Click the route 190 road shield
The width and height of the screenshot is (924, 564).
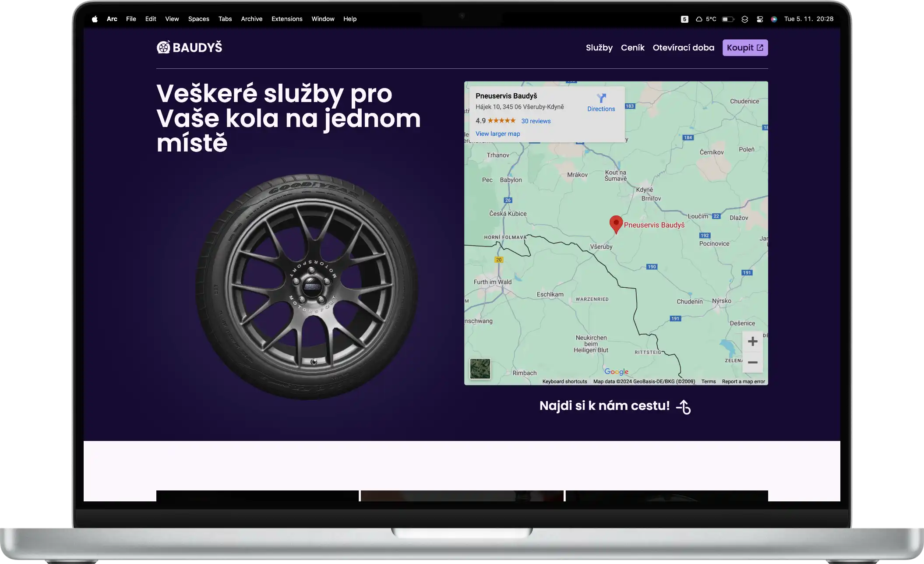click(652, 267)
